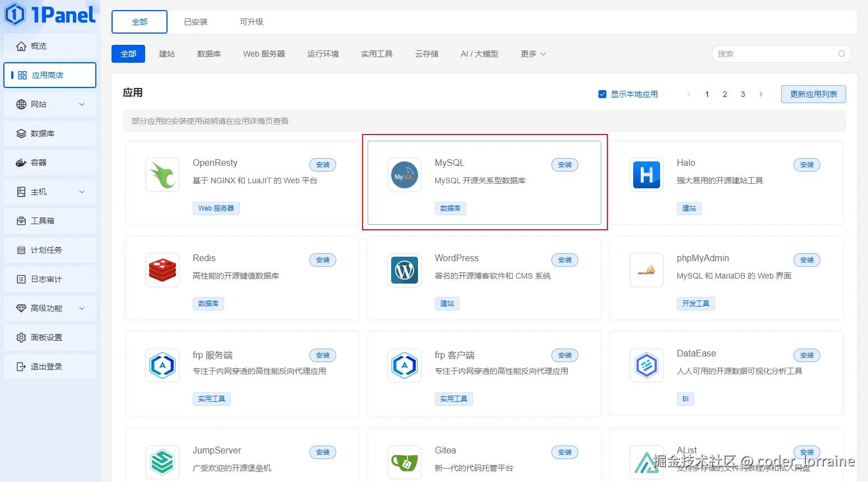Viewport: 868px width, 482px height.
Task: Click the 退出登录 logout icon
Action: click(21, 367)
